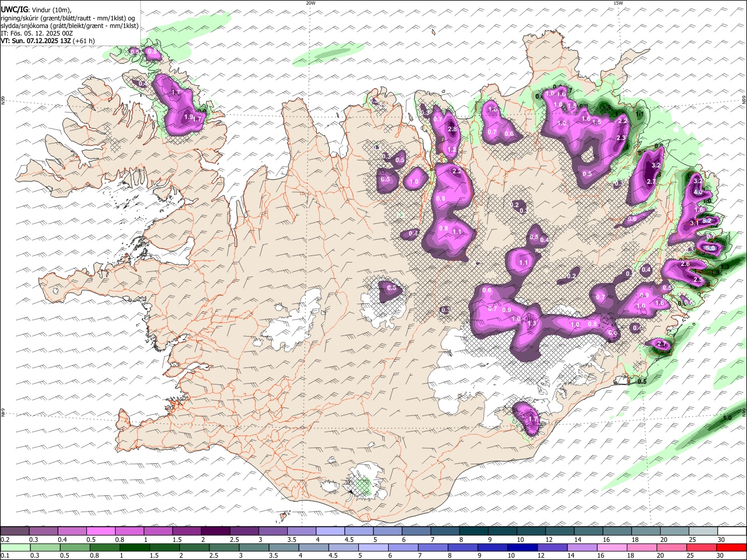The width and height of the screenshot is (747, 560).
Task: Click the '0.1' label of the green rain scale
Action: (4, 556)
